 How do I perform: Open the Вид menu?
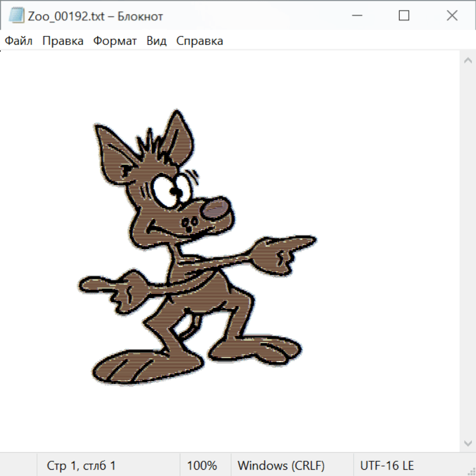157,41
